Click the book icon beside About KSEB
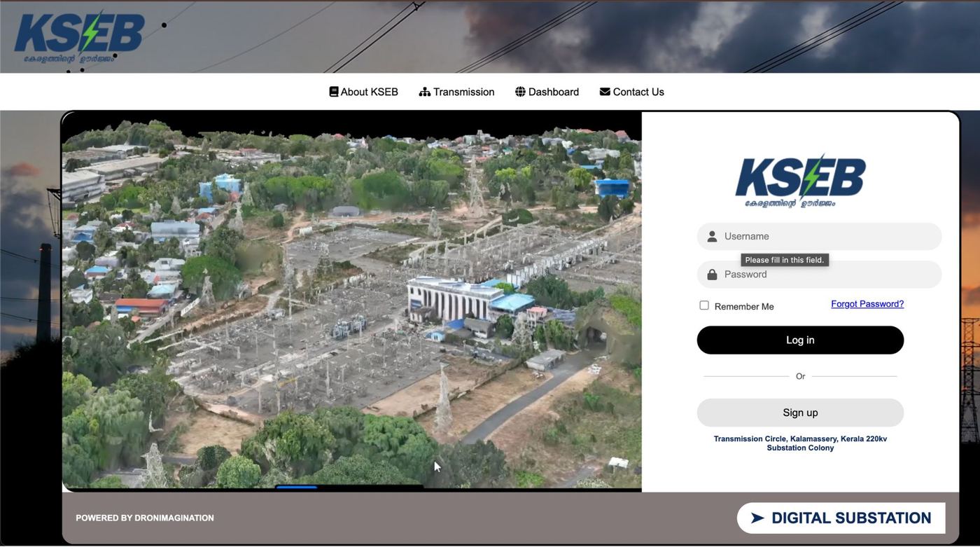Viewport: 980px width, 552px height. 334,92
